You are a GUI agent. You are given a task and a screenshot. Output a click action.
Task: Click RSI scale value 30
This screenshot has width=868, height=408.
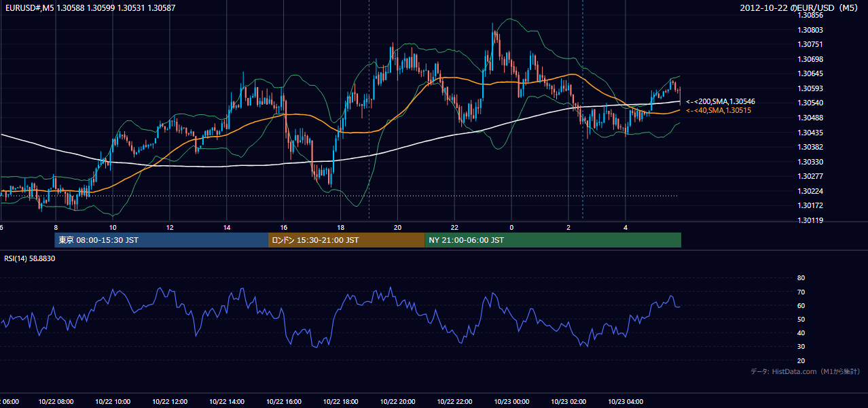[x=801, y=347]
